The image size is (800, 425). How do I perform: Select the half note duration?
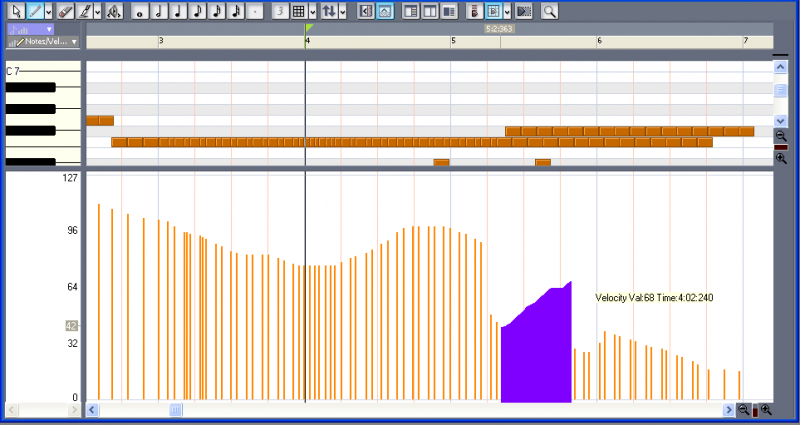158,11
